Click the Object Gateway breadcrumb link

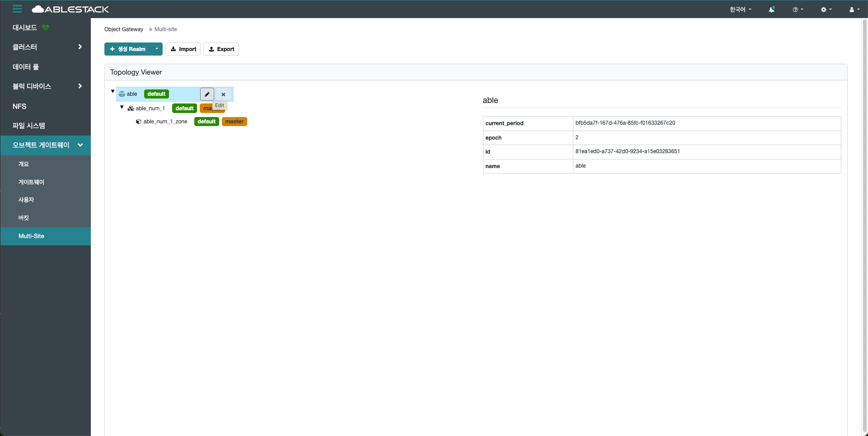[124, 29]
